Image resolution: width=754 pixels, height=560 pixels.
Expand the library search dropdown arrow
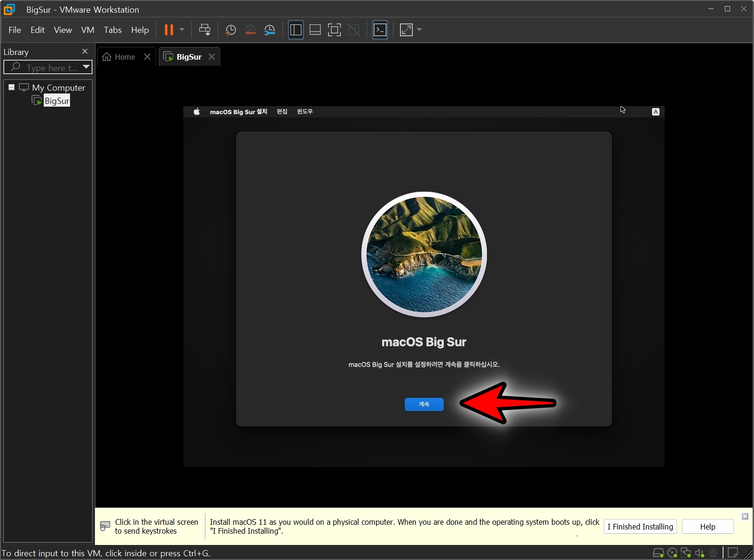click(x=86, y=67)
